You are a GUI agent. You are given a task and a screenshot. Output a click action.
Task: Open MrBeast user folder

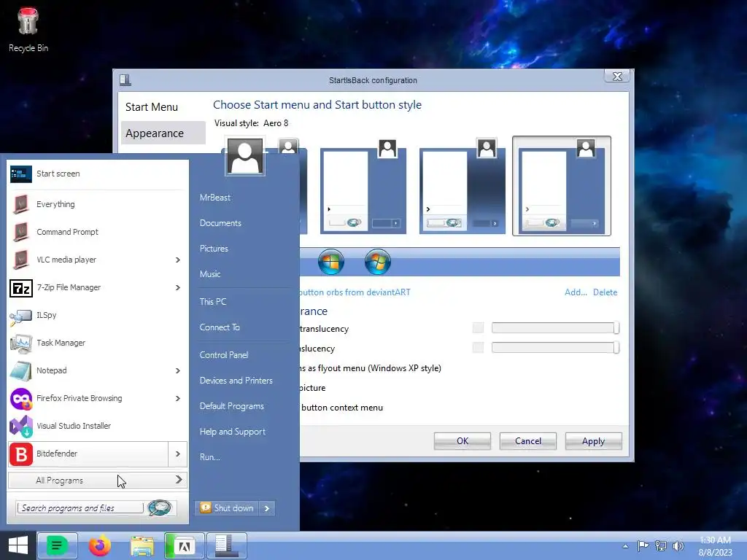point(215,198)
